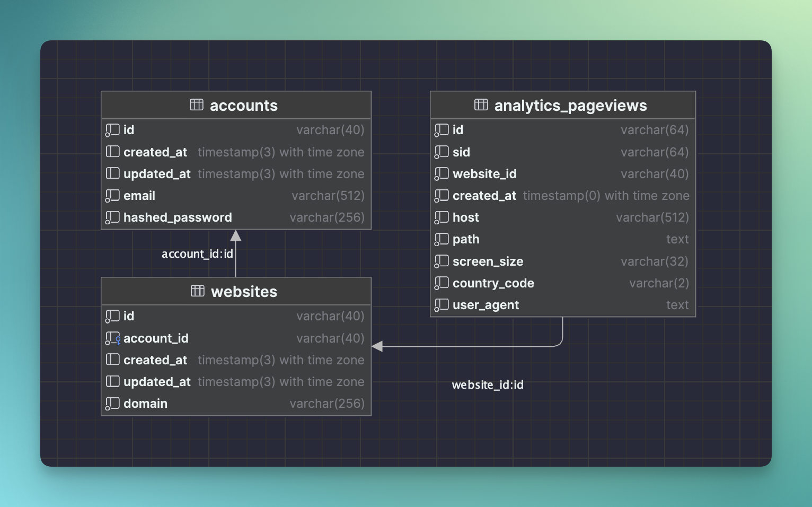
Task: Select the domain column name
Action: pos(145,404)
